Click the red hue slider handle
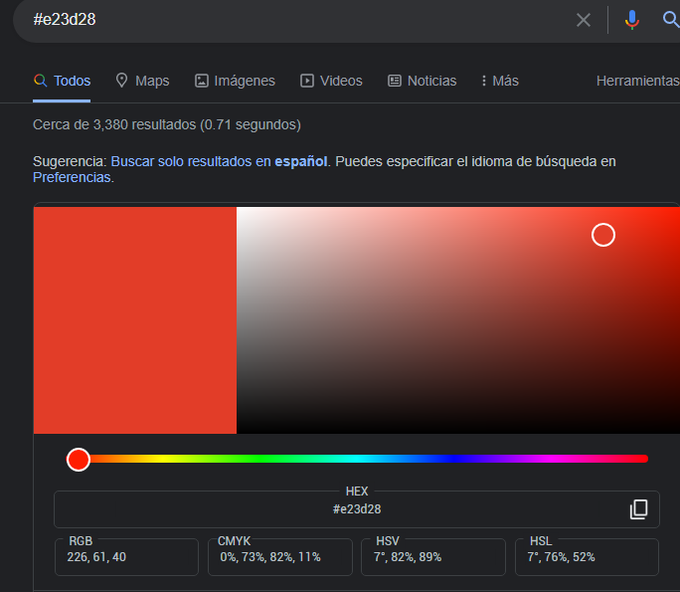680x592 pixels. [x=78, y=459]
